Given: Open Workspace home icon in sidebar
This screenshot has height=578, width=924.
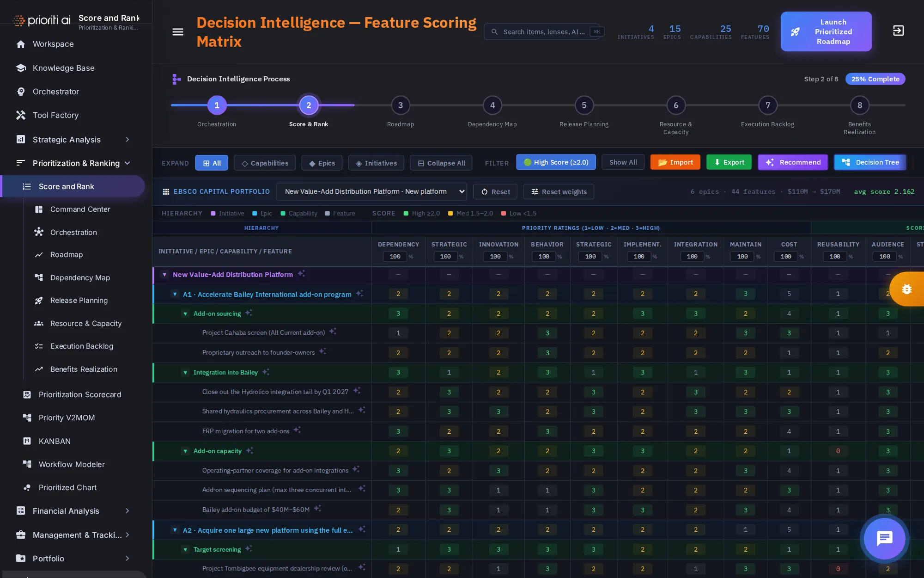Looking at the screenshot, I should click(x=21, y=44).
